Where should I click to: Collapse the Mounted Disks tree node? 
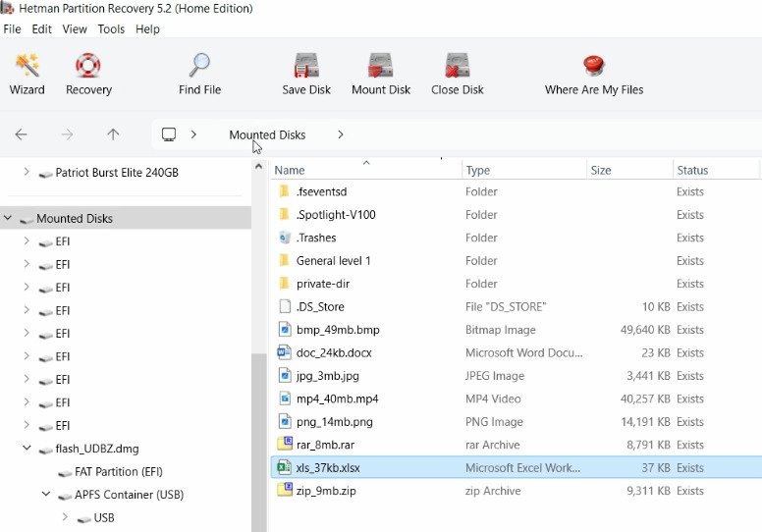pos(8,218)
